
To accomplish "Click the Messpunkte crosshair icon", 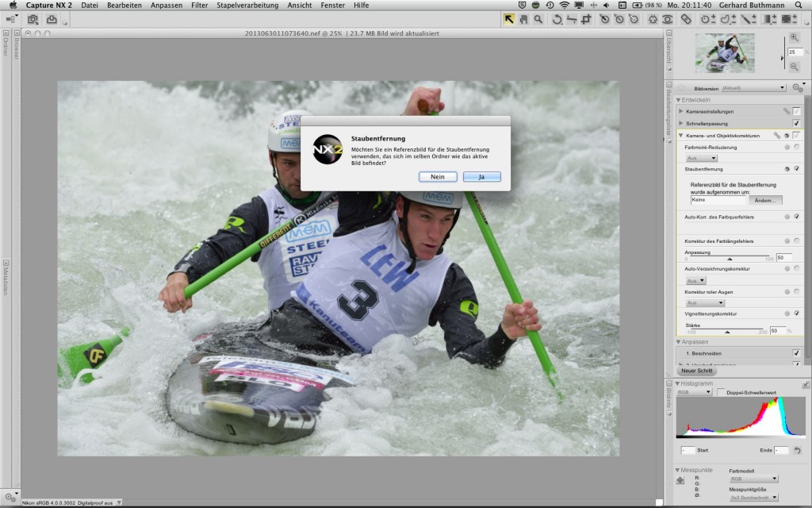I will pos(680,480).
